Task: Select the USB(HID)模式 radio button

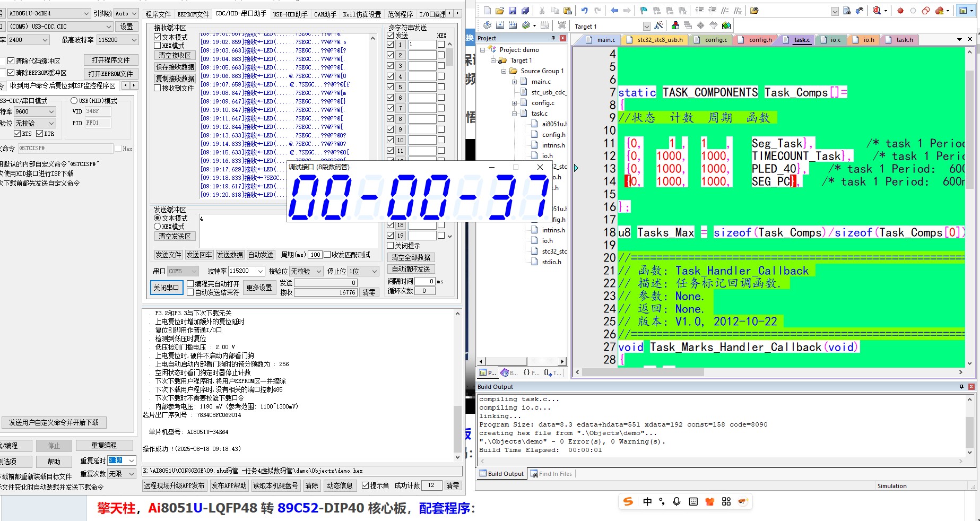Action: click(x=74, y=101)
